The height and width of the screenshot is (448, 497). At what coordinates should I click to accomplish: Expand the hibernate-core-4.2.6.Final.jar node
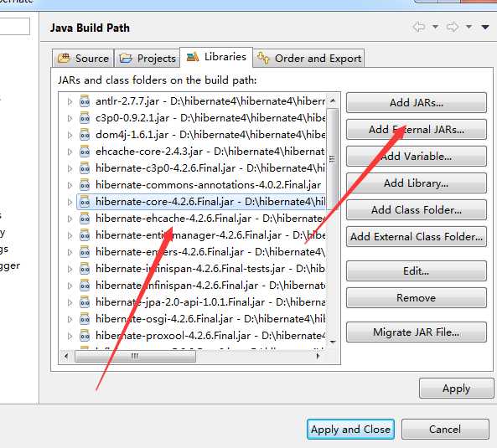point(70,202)
